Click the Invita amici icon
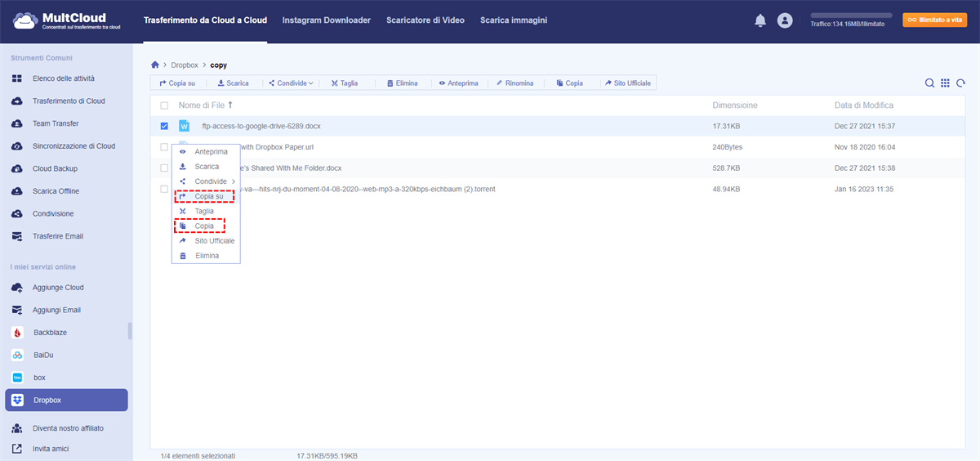This screenshot has height=461, width=980. pyautogui.click(x=17, y=449)
